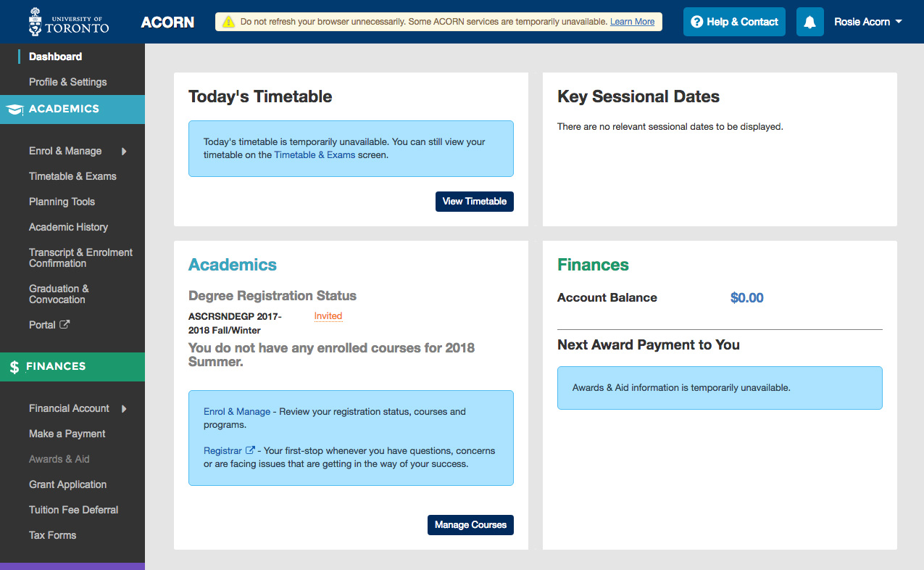Expand the Enrol & Manage submenu arrow
The height and width of the screenshot is (570, 924).
pos(124,152)
